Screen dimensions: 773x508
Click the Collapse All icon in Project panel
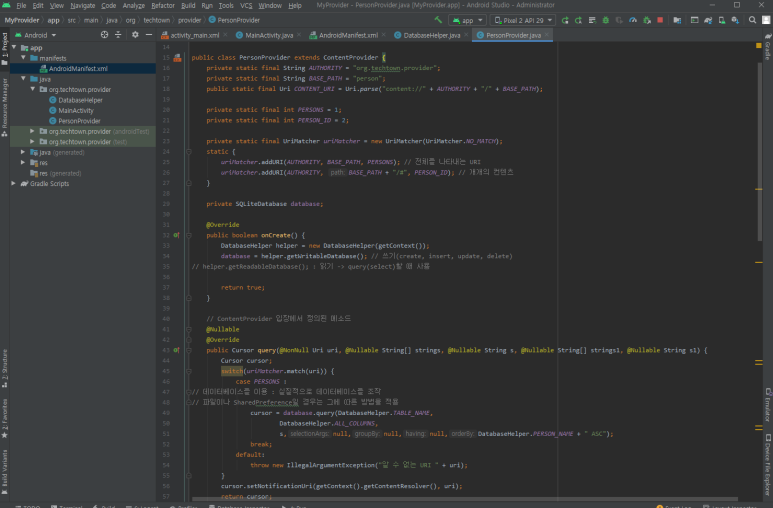point(118,35)
